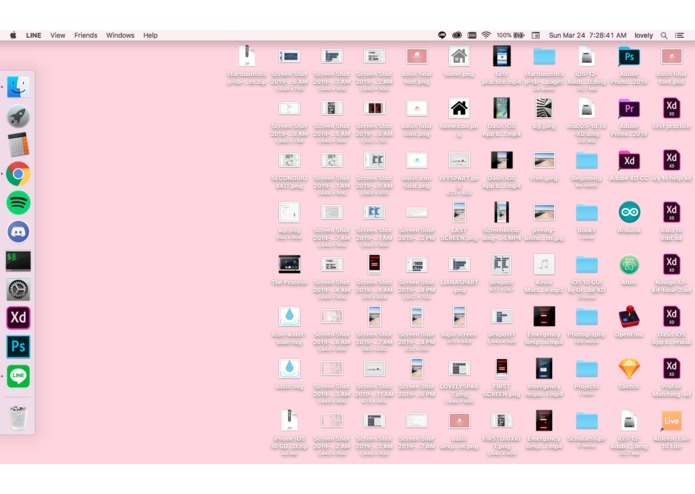Select the Adobe Photoshop 2019 folder

point(629,56)
